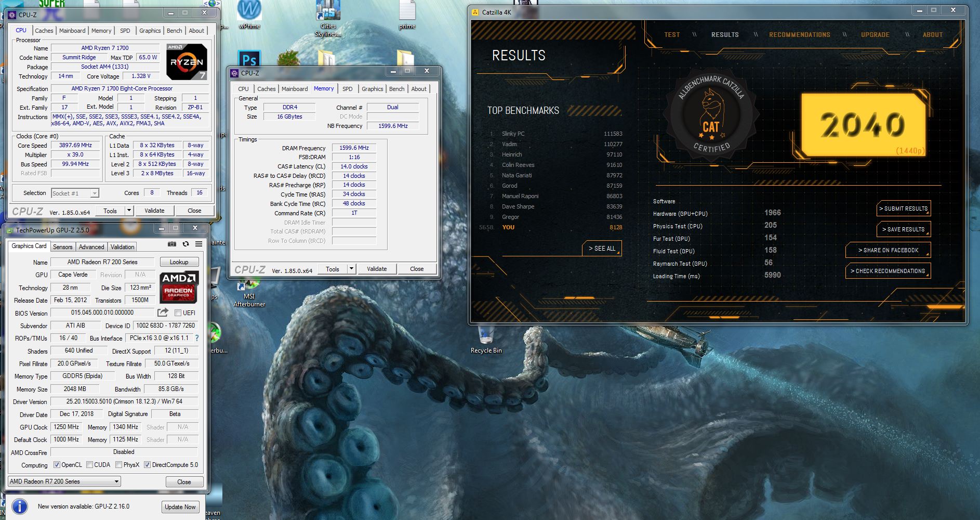Click GPU-Z screenshot camera icon
This screenshot has width=980, height=520.
(x=171, y=244)
